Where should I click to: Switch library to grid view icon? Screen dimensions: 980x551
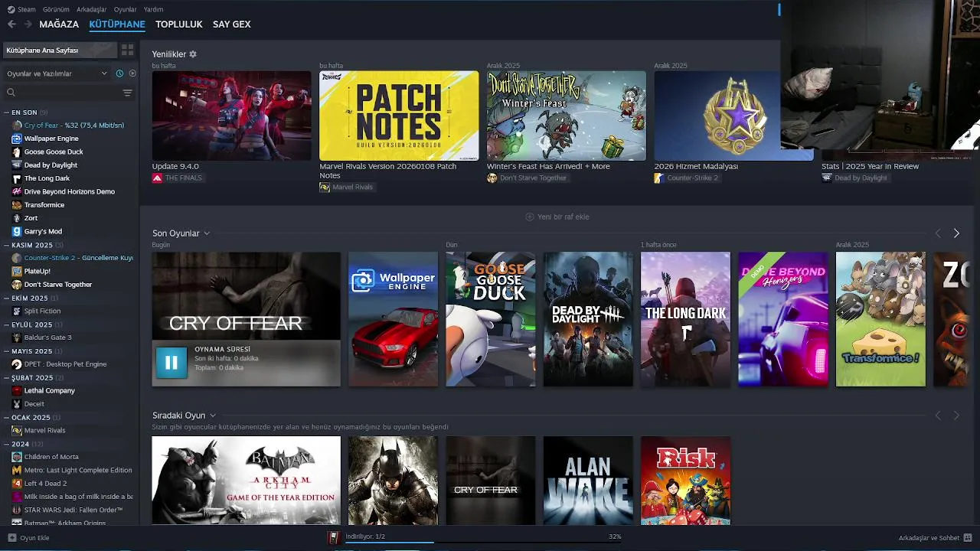coord(127,50)
